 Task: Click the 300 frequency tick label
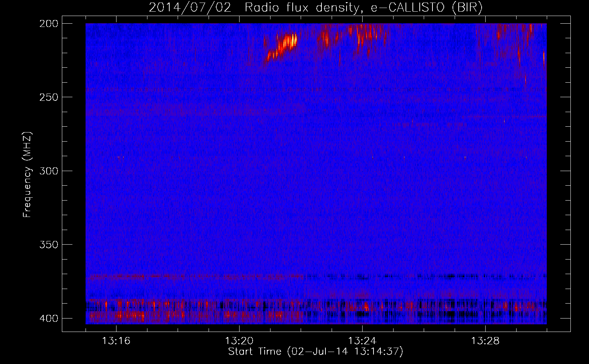pos(48,171)
